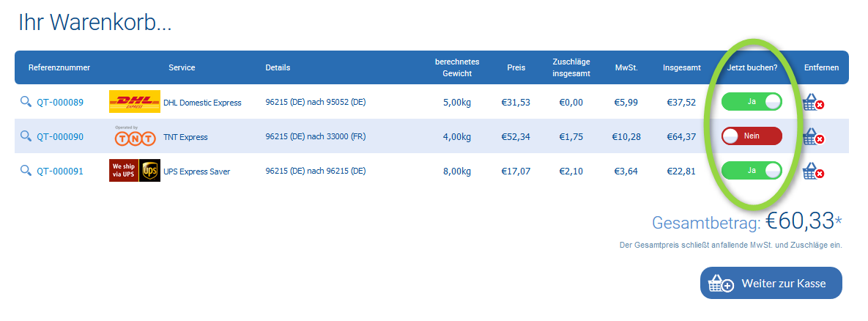Click weight value 5,00kg

pyautogui.click(x=457, y=103)
